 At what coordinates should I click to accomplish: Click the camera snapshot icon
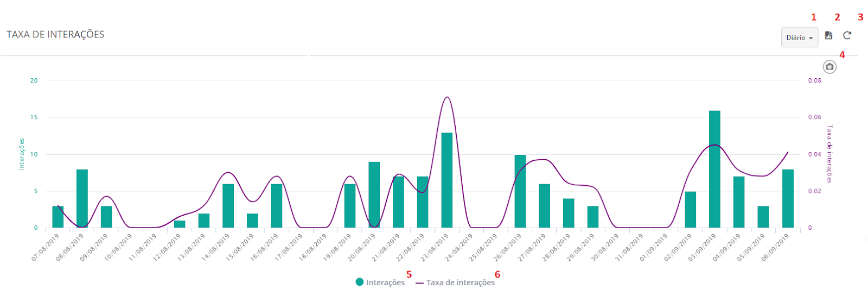829,67
